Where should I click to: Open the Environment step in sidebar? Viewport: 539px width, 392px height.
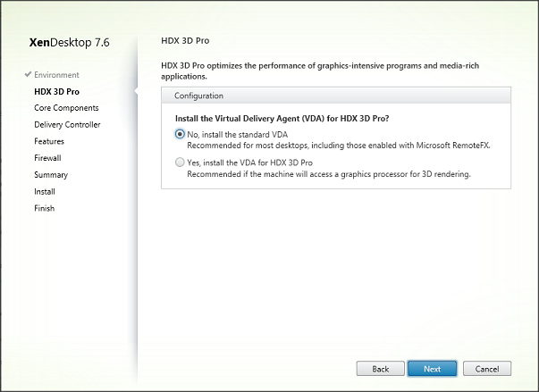(x=56, y=75)
